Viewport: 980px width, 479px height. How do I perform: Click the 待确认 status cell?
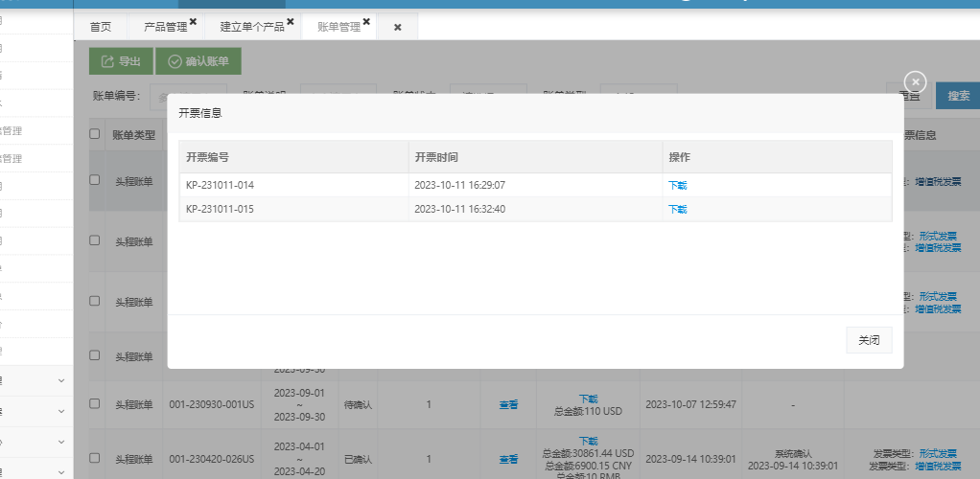[358, 404]
